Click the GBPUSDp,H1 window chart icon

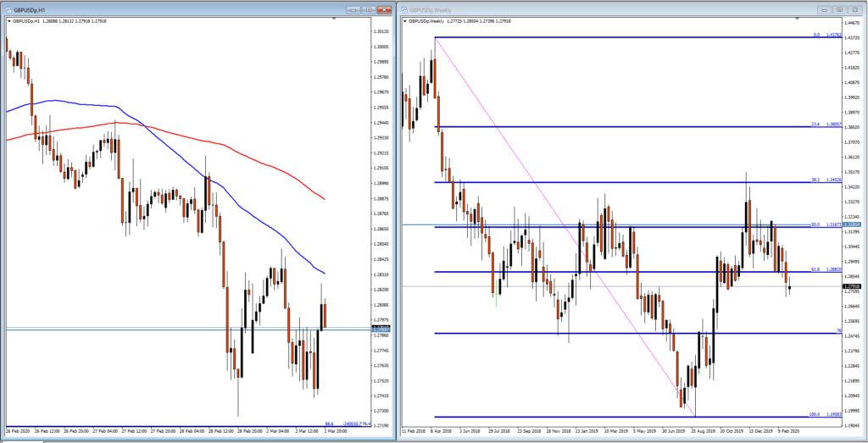tap(8, 9)
